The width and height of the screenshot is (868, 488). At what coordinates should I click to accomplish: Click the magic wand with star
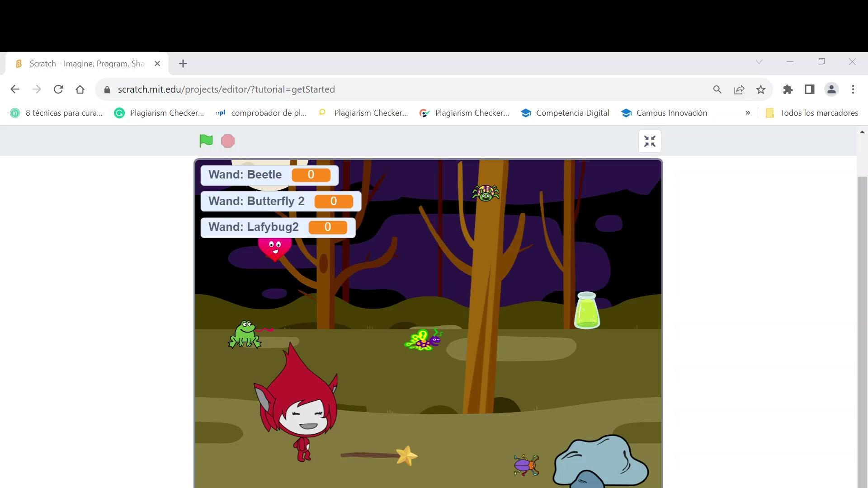[380, 455]
